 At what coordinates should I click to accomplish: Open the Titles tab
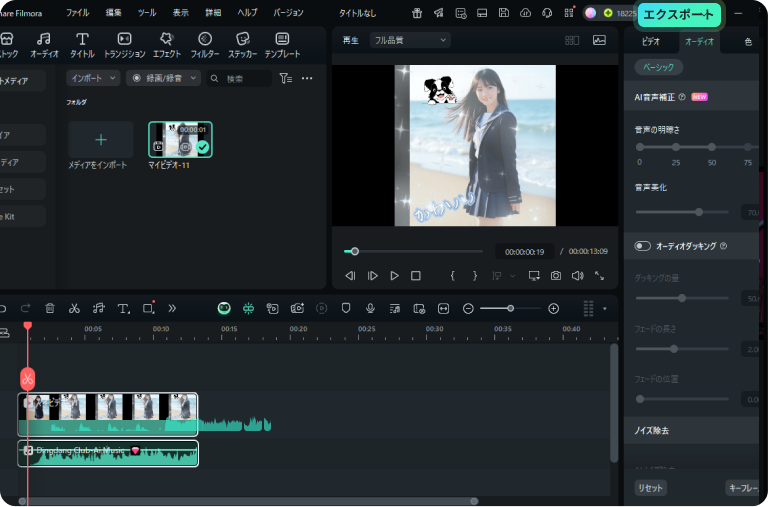pos(82,45)
